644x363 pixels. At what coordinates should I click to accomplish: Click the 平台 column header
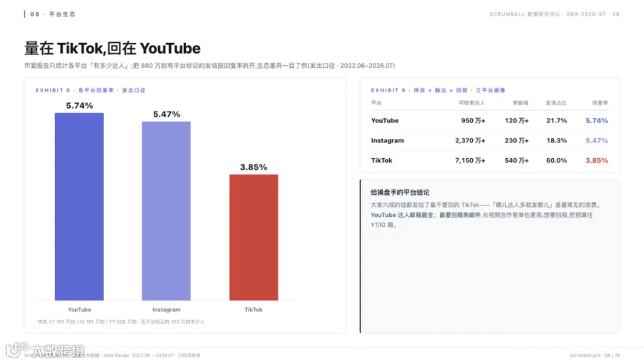376,103
